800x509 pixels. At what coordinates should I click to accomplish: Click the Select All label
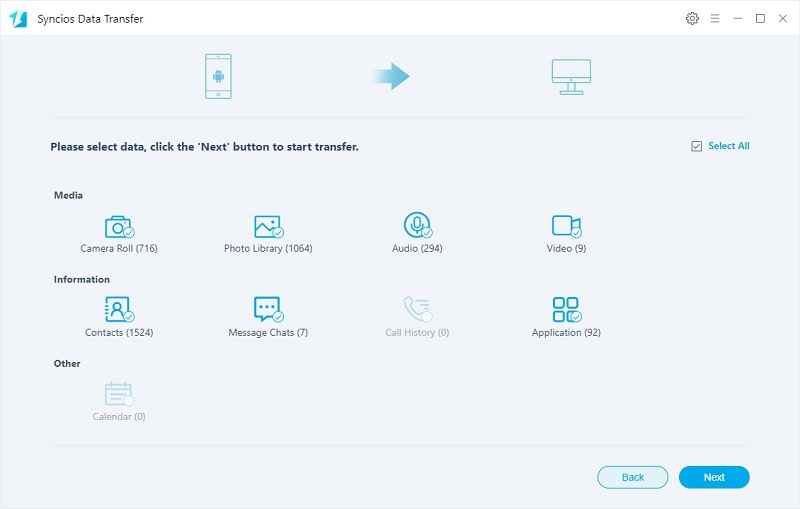pyautogui.click(x=729, y=146)
